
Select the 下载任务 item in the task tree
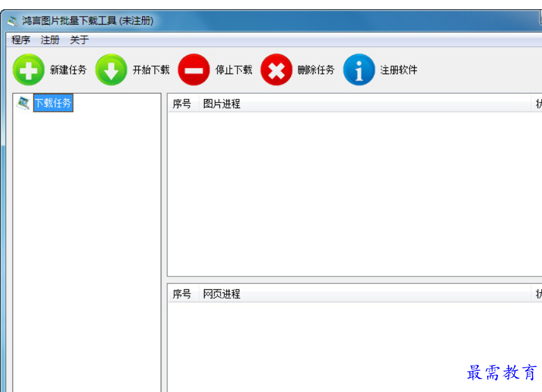tap(53, 103)
